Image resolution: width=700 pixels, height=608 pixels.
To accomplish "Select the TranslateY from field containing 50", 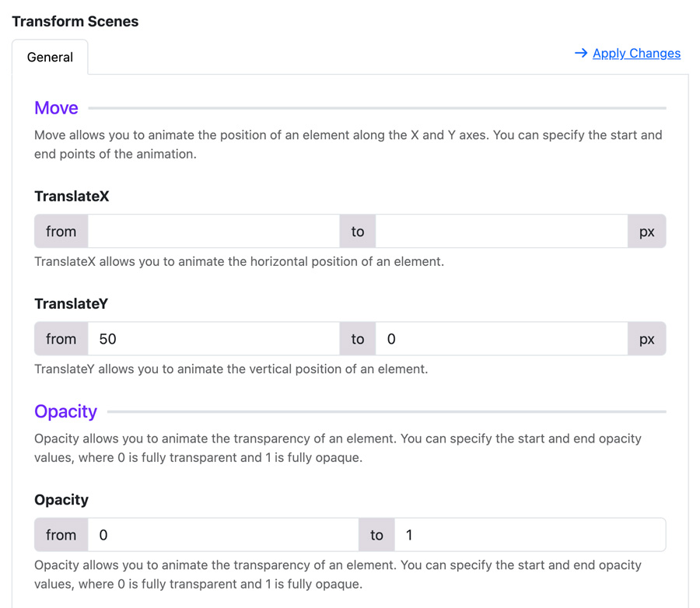I will [214, 339].
